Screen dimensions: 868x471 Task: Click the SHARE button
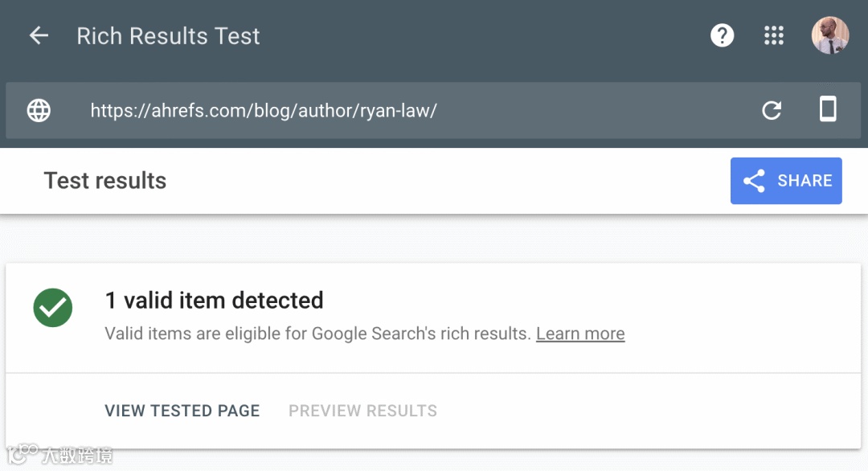click(x=785, y=181)
